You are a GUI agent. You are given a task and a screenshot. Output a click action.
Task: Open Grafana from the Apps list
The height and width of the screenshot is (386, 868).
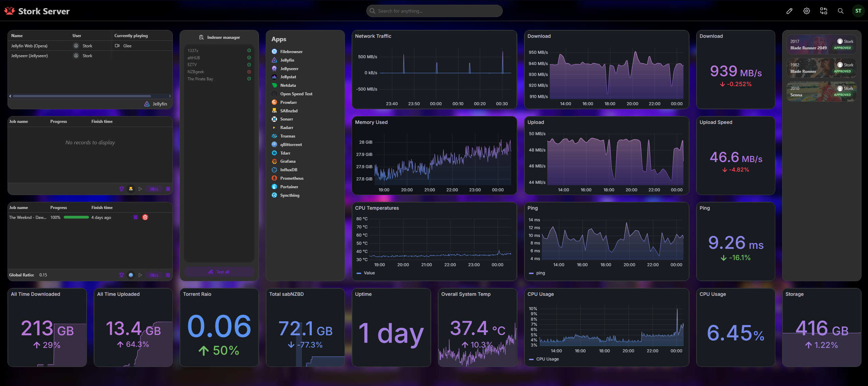(x=284, y=161)
